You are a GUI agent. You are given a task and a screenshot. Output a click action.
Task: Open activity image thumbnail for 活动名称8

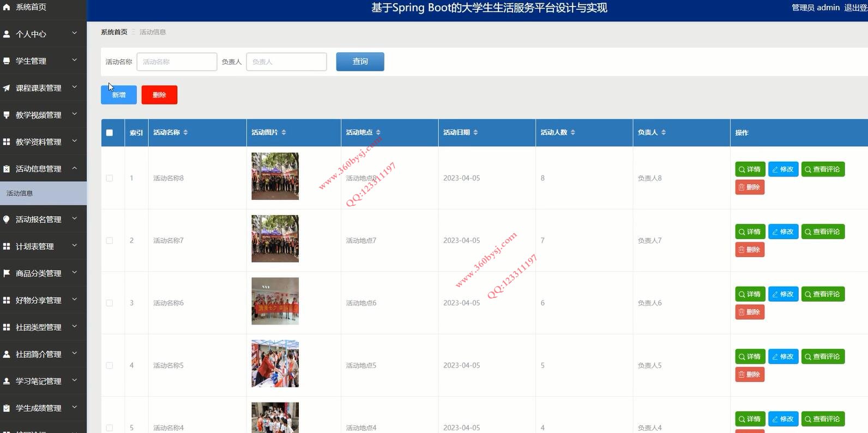coord(275,176)
